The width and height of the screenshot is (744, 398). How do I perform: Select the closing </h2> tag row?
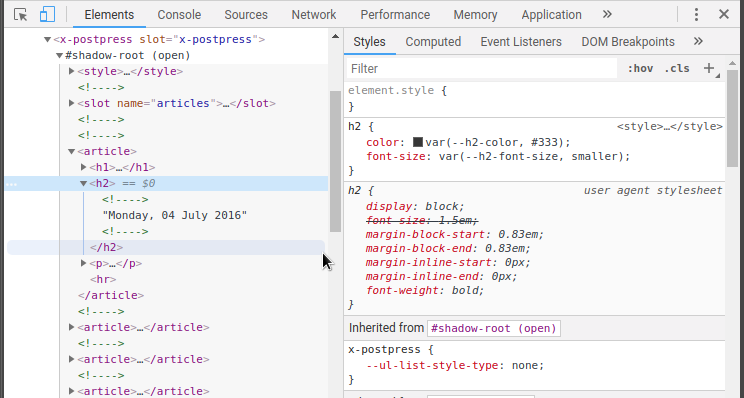tap(166, 247)
